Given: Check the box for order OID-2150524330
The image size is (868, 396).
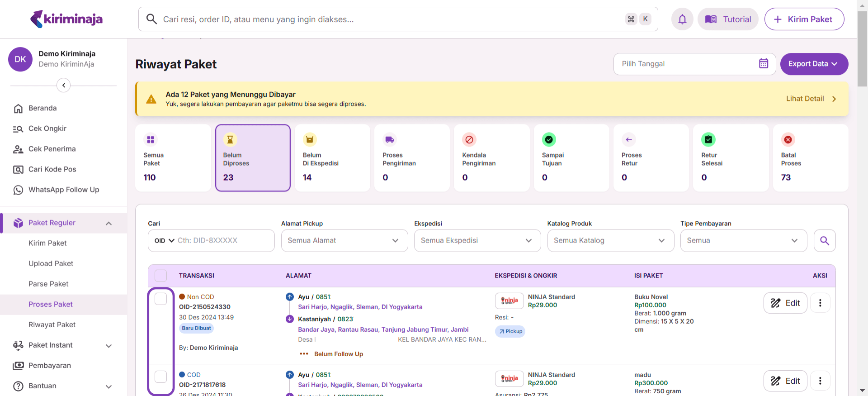Looking at the screenshot, I should click(160, 299).
